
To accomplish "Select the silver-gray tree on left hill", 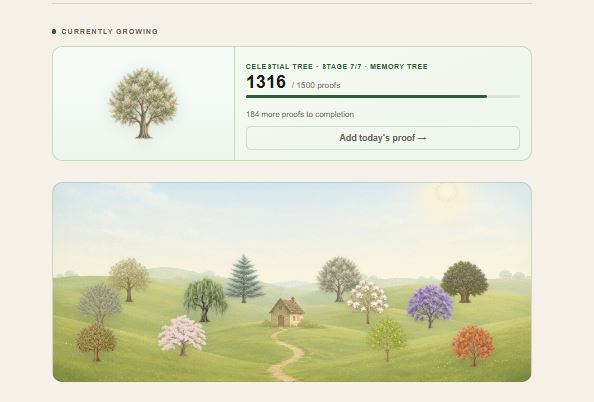I will point(99,303).
